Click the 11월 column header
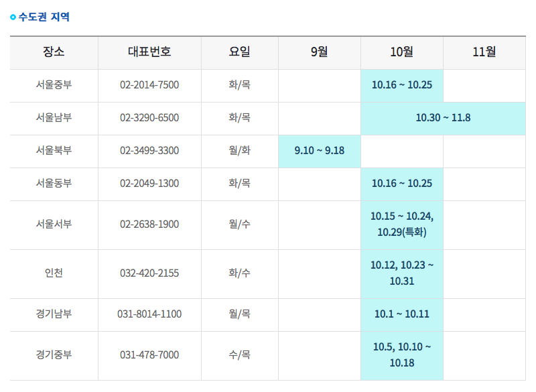536x392 pixels. coord(484,52)
